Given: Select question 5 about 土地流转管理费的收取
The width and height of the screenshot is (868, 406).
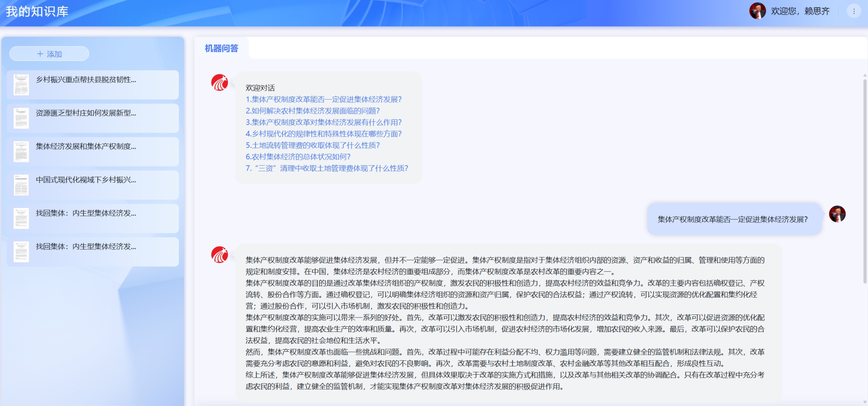Looking at the screenshot, I should coord(312,145).
